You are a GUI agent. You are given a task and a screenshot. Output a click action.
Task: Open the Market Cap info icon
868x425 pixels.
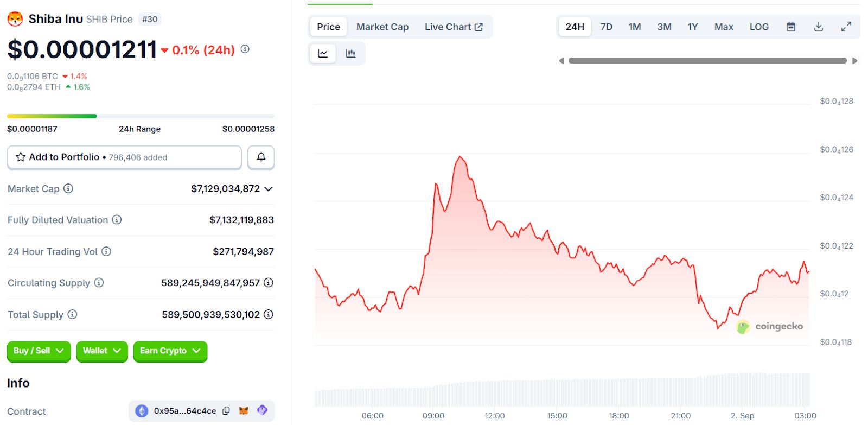coord(68,188)
